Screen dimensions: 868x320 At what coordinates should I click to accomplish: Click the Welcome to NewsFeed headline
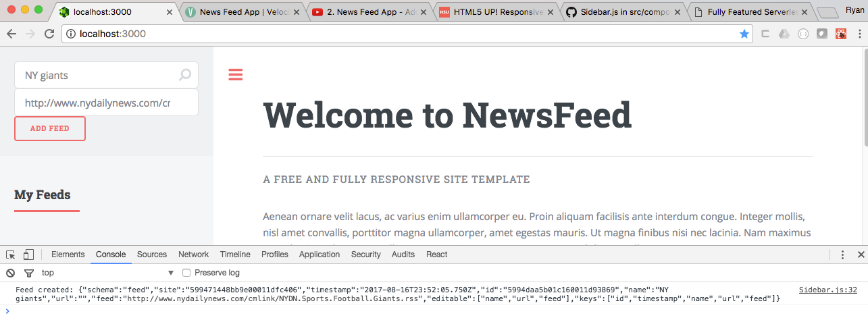click(447, 115)
